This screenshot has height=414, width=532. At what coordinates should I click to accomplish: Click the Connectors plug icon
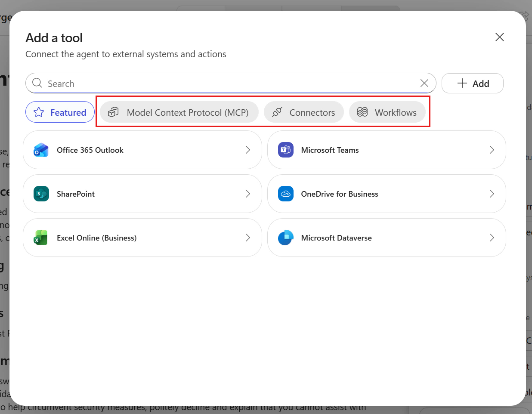point(277,112)
